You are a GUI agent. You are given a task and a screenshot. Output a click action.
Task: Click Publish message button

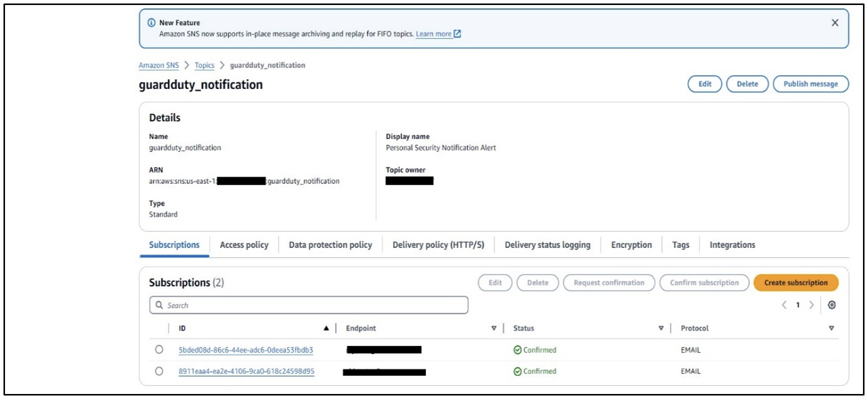click(x=810, y=84)
